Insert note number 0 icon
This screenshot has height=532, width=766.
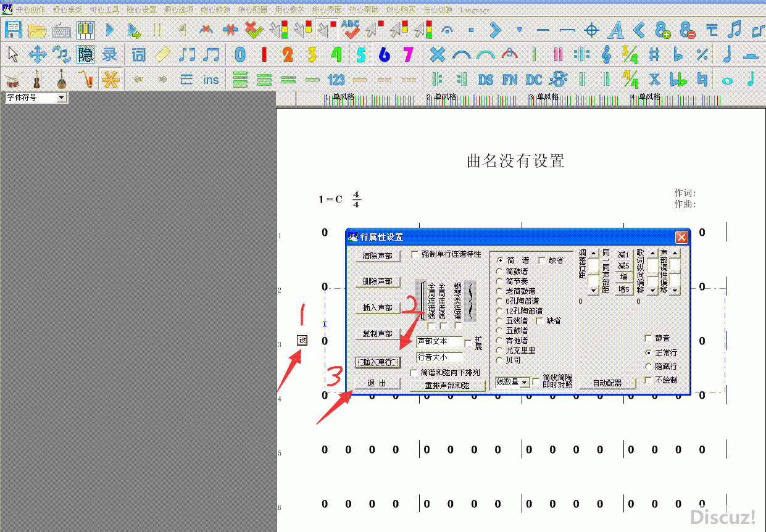[239, 55]
